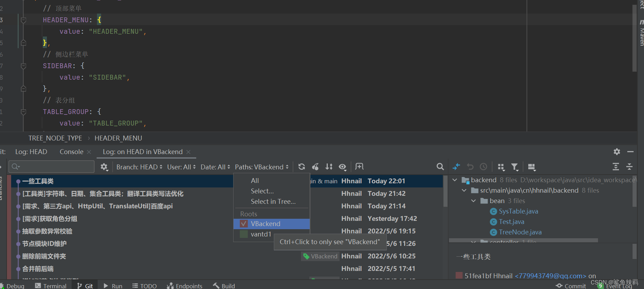This screenshot has width=644, height=289.
Task: Open the Terminal tool window
Action: click(x=51, y=286)
